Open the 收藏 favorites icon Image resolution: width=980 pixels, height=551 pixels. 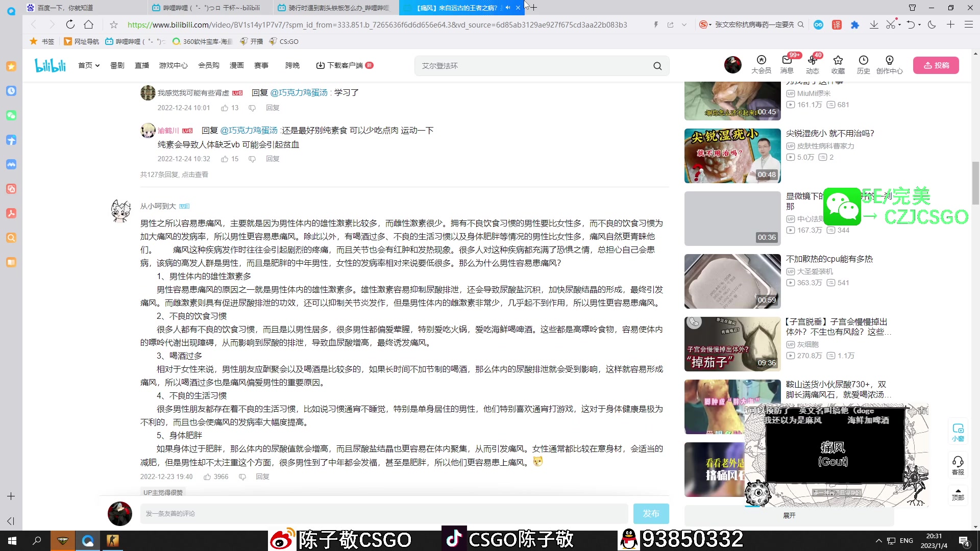pyautogui.click(x=838, y=65)
